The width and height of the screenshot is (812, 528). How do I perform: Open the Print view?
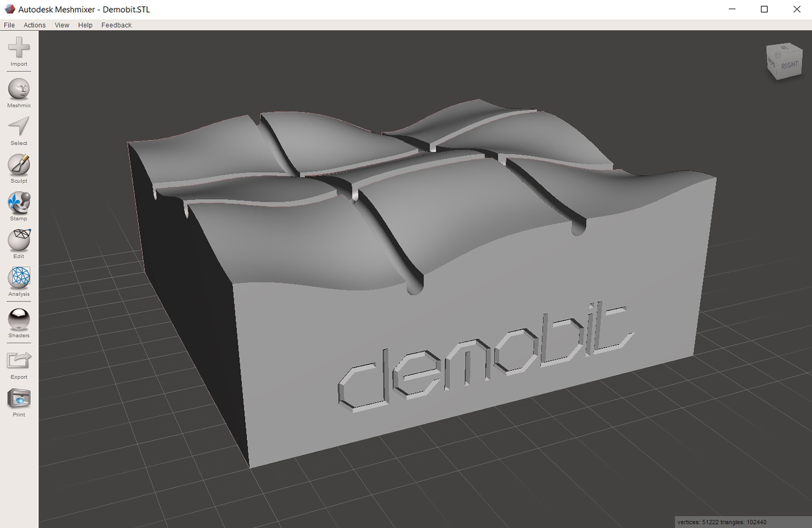coord(19,403)
